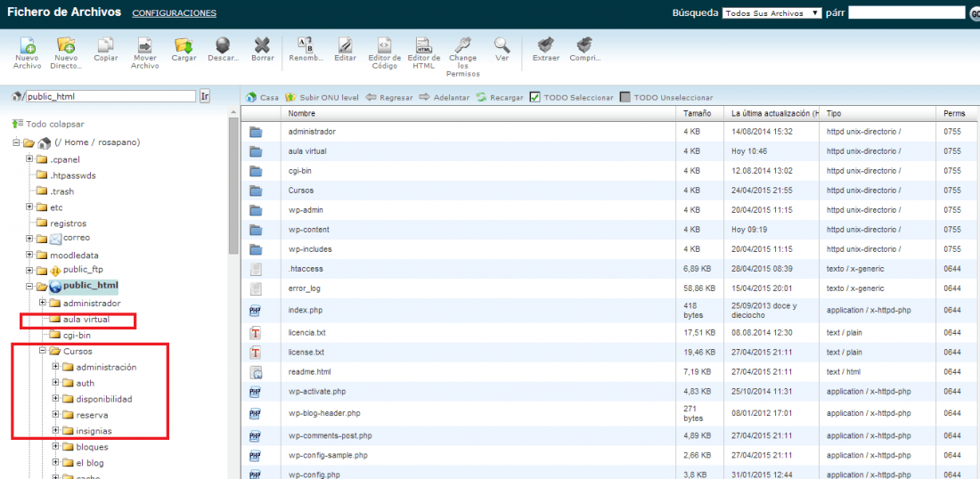Click the Todo colapsar icon

pos(18,124)
